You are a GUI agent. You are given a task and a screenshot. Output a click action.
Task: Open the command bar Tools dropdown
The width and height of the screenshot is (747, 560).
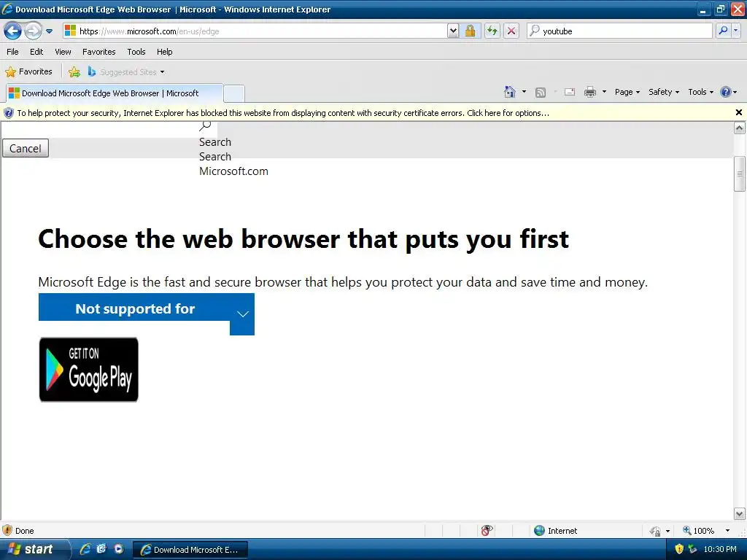[x=700, y=92]
